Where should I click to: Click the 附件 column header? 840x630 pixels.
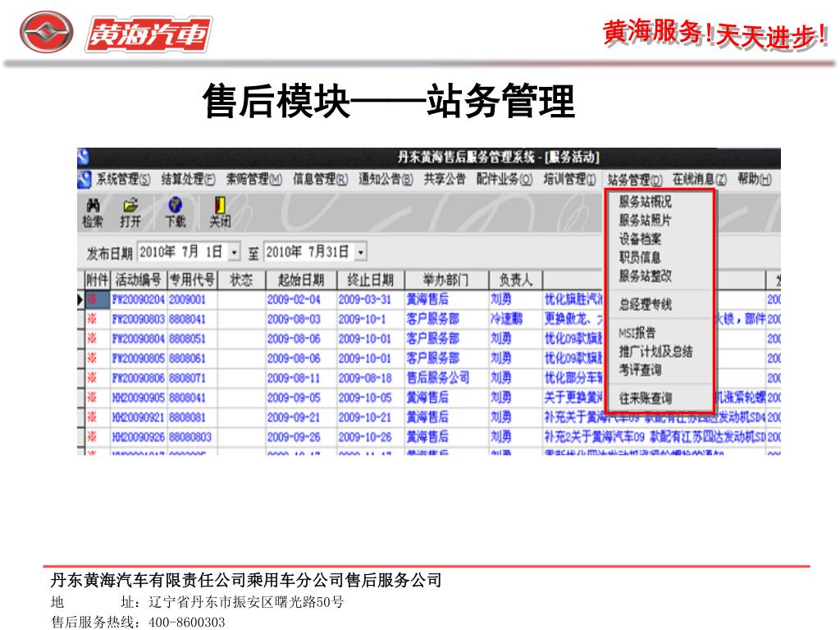(x=98, y=280)
